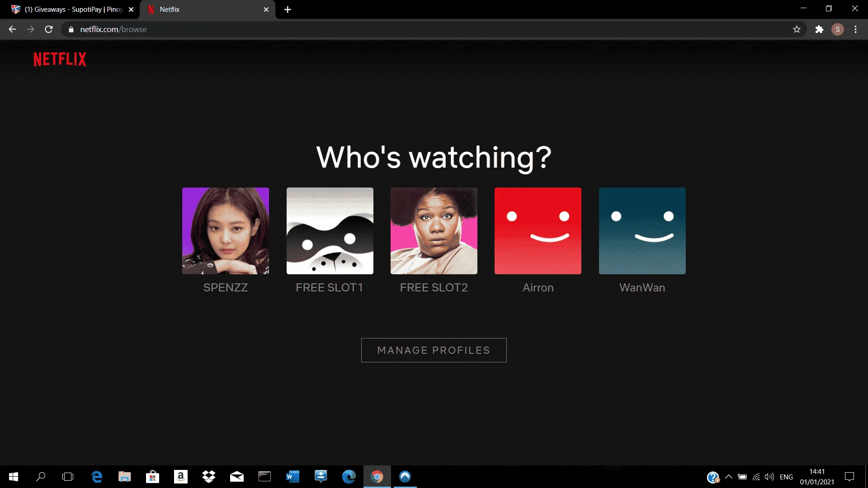Bookmark this page with the star
The image size is (868, 488).
pos(797,29)
